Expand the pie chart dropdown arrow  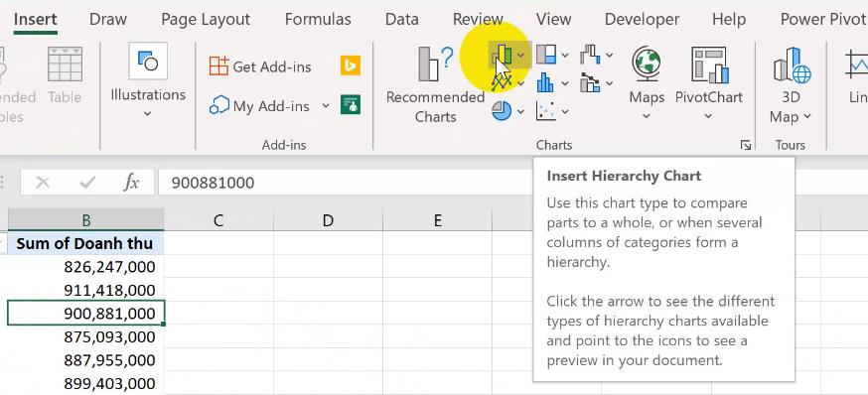(x=521, y=112)
